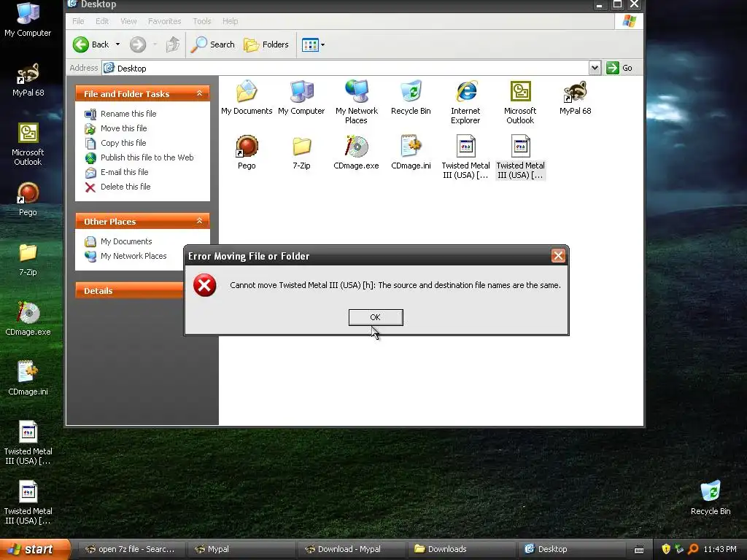Select Recycle Bin icon in Explorer window

[x=411, y=97]
